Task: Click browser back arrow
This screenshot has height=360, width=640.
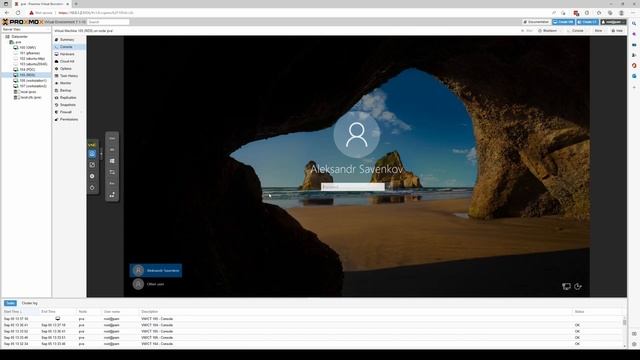Action: 7,13
